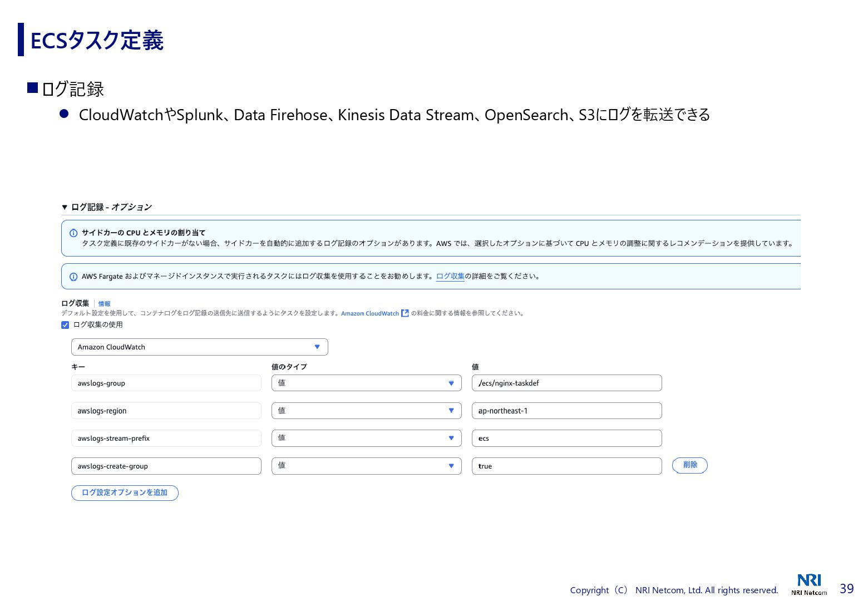This screenshot has height=601, width=868.
Task: Click the NRI Netcom logo
Action: (x=809, y=584)
